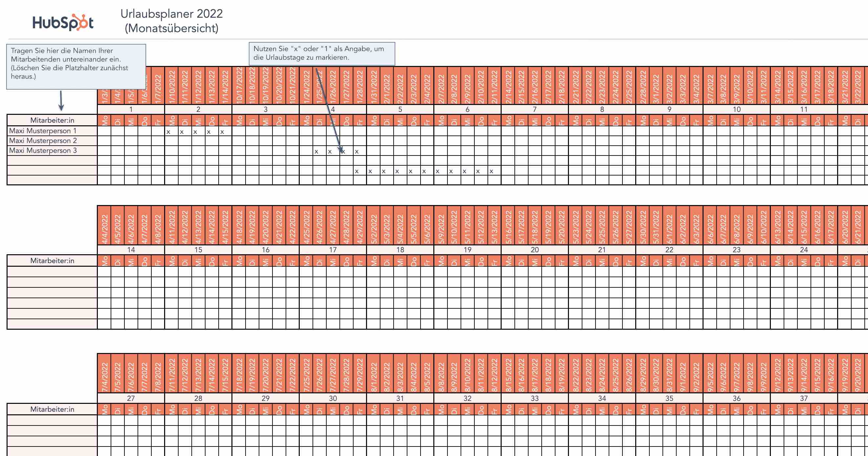Select the calendar week '14' cell
Image resolution: width=868 pixels, height=456 pixels.
point(131,250)
